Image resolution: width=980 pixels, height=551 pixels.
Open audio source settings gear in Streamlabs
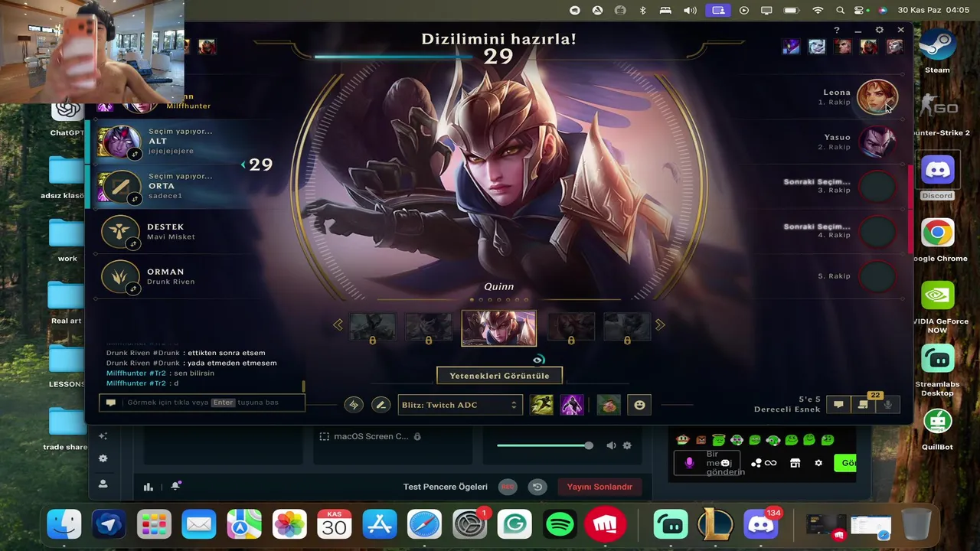click(x=627, y=445)
